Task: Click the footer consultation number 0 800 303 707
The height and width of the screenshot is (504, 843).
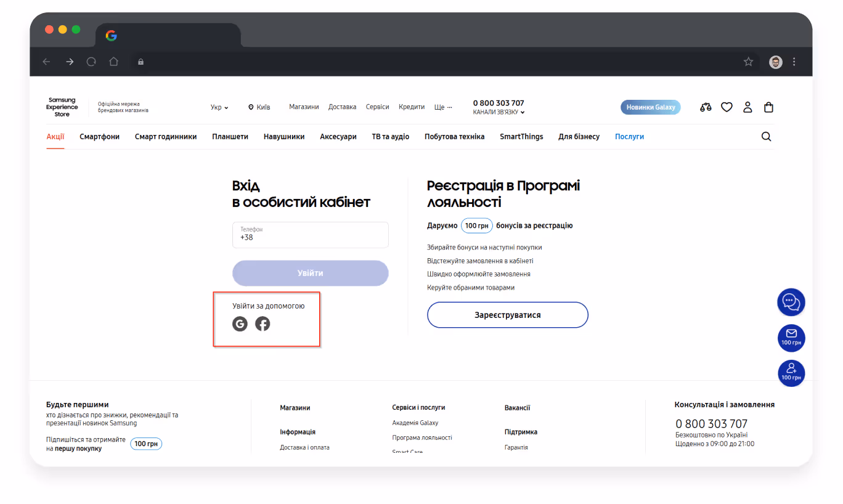Action: click(711, 424)
